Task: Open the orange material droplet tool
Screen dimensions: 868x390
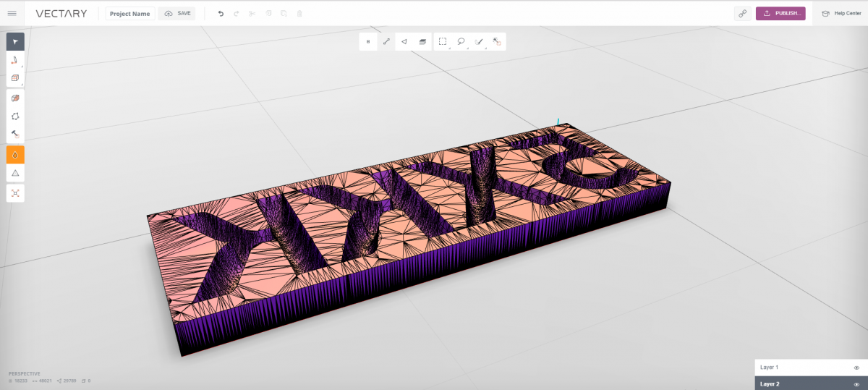Action: coord(15,155)
